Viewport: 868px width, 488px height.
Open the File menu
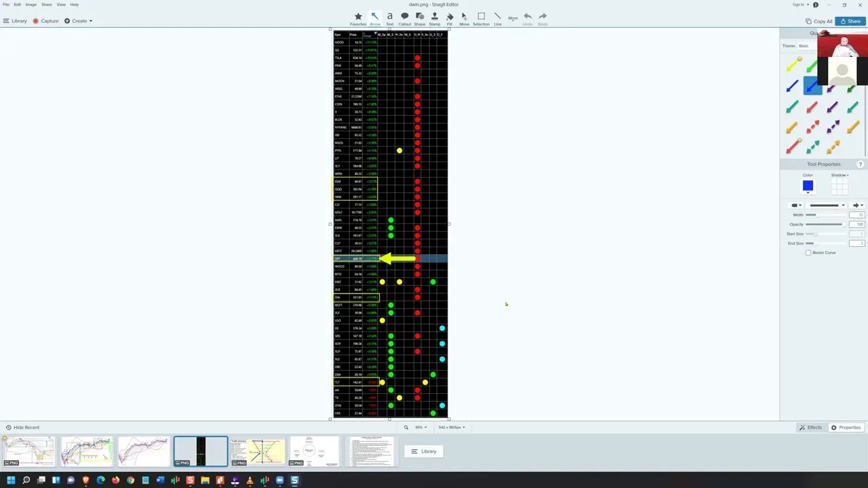click(x=6, y=5)
